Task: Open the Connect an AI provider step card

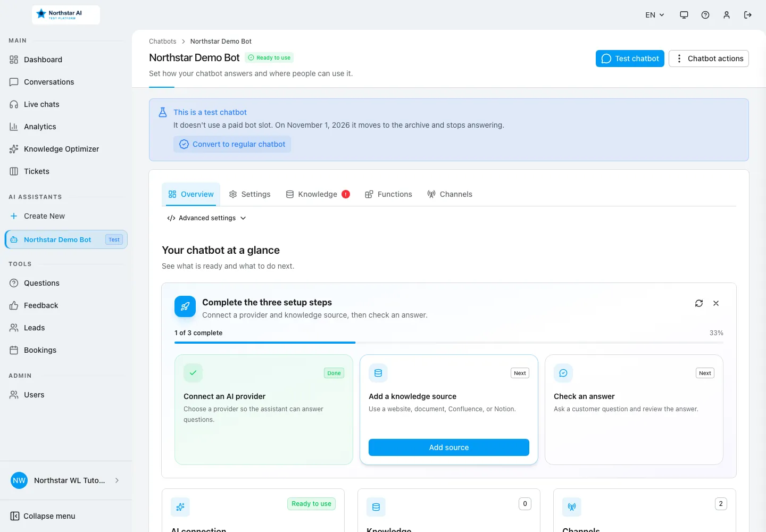Action: click(264, 410)
